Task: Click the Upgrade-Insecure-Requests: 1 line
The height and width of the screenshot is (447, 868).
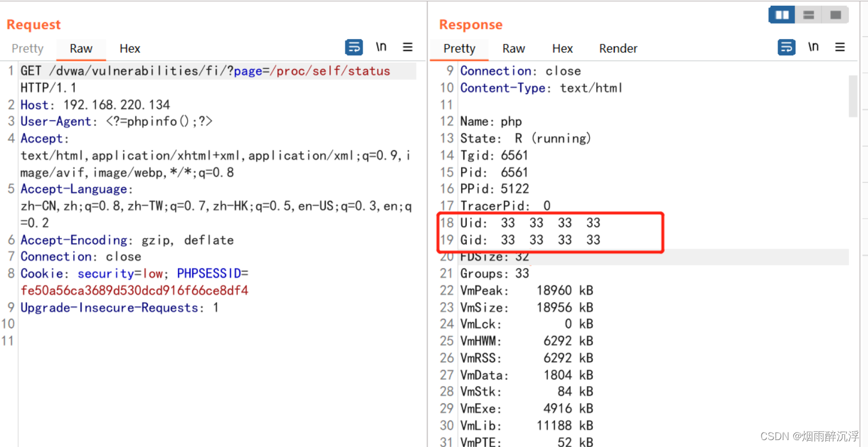Action: [120, 308]
